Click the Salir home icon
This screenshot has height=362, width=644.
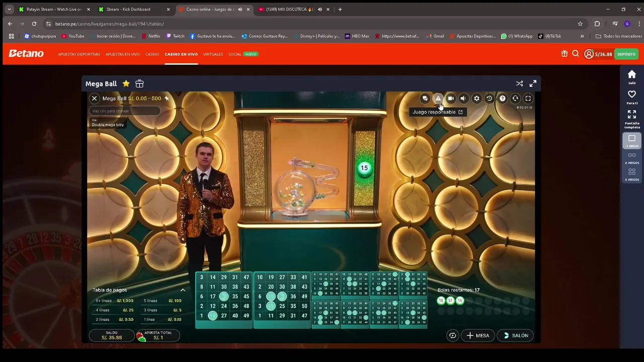(632, 77)
